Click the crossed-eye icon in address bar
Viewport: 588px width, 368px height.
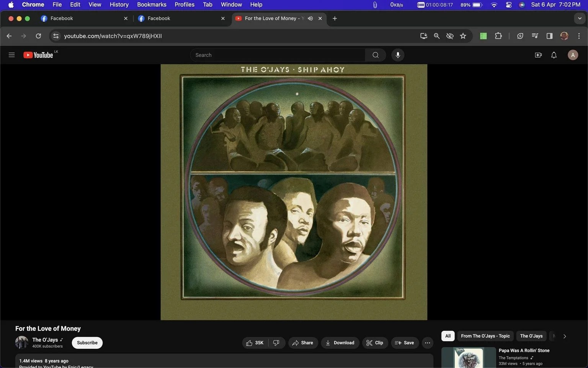coord(450,36)
